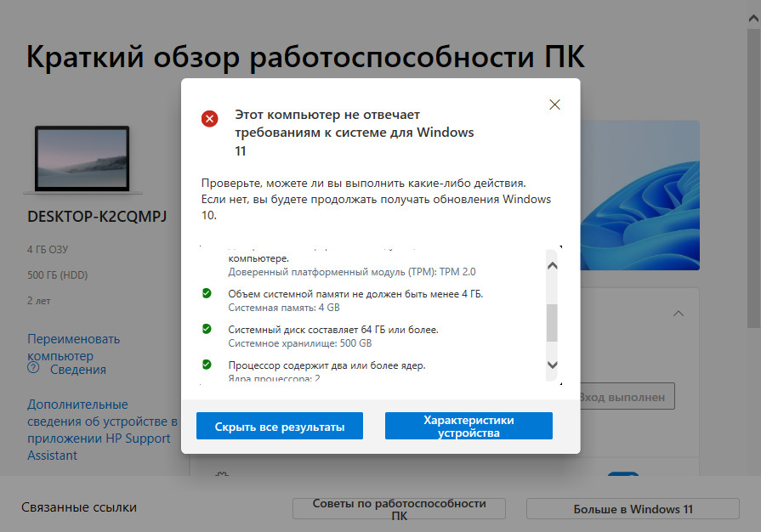Open 'Характеристики устройства' from the dialog
Screen dimensions: 761x532
coord(469,427)
